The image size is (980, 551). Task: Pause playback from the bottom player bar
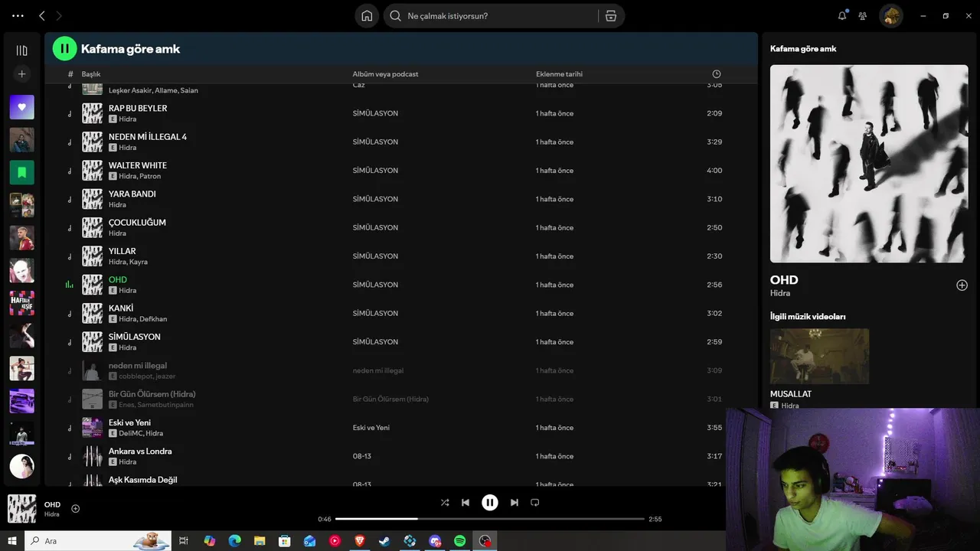[490, 503]
